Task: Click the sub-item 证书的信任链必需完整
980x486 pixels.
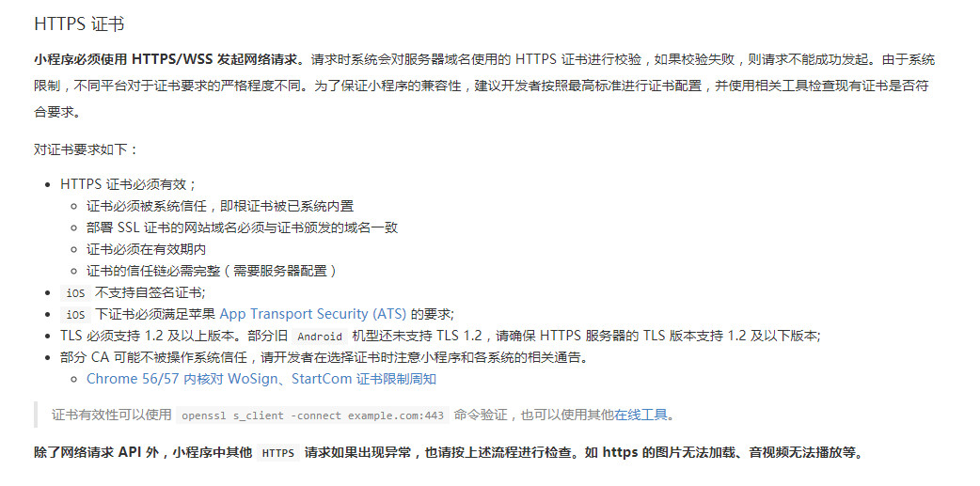Action: click(213, 271)
